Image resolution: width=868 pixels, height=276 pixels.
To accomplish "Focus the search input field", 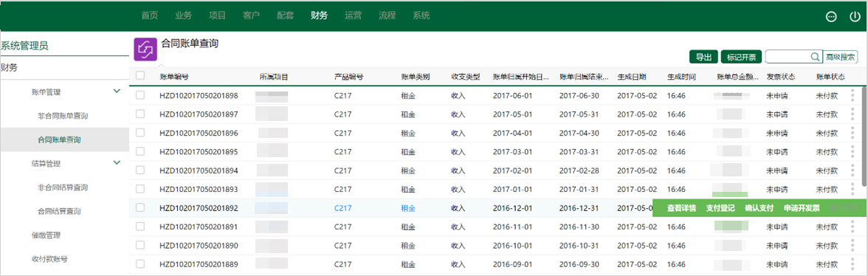I will pyautogui.click(x=788, y=56).
